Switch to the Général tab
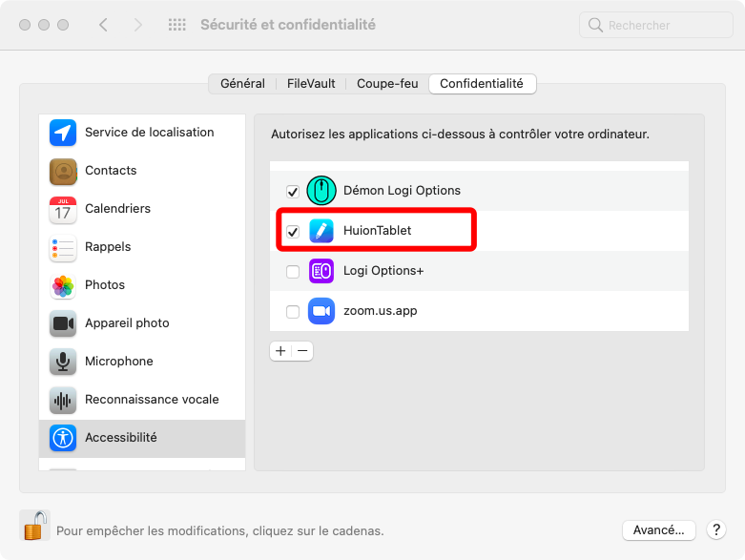Viewport: 745px width, 560px height. (242, 84)
